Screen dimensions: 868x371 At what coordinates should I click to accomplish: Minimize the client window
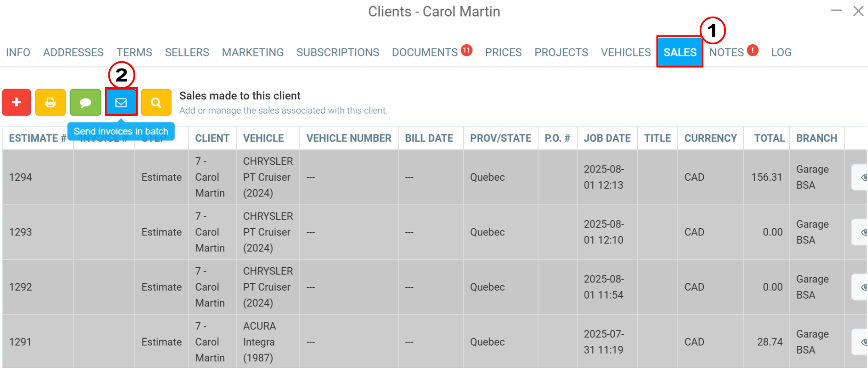pyautogui.click(x=836, y=10)
